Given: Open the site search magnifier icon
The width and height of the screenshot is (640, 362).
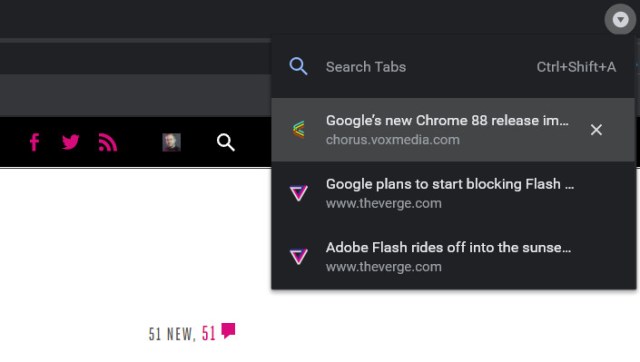Looking at the screenshot, I should click(226, 142).
